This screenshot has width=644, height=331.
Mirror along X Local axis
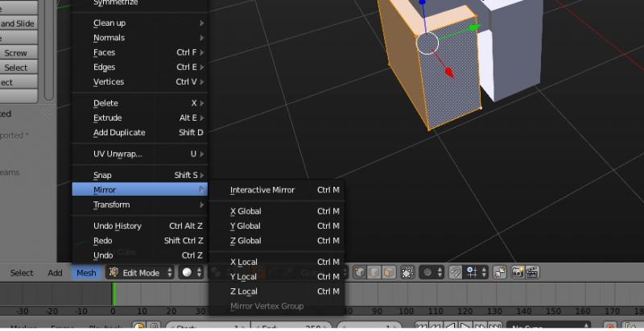point(277,262)
